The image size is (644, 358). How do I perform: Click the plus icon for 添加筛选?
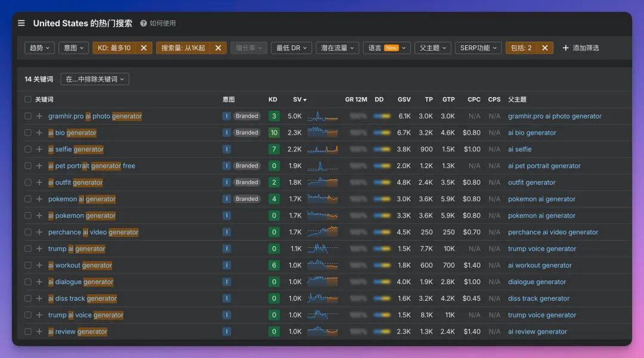(566, 48)
